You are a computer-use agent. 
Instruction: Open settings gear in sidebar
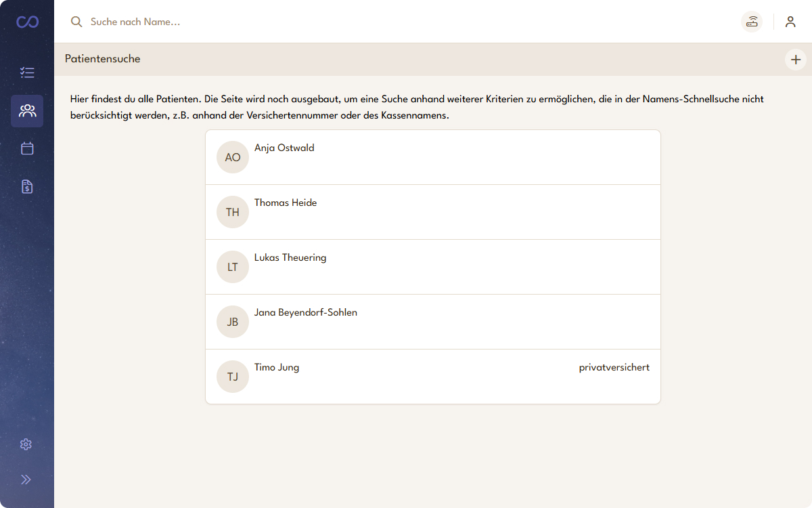(26, 444)
